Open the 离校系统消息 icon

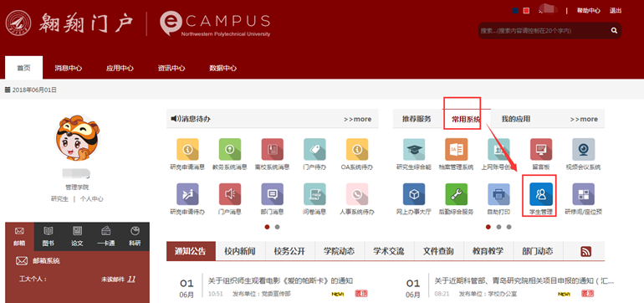[x=273, y=149]
